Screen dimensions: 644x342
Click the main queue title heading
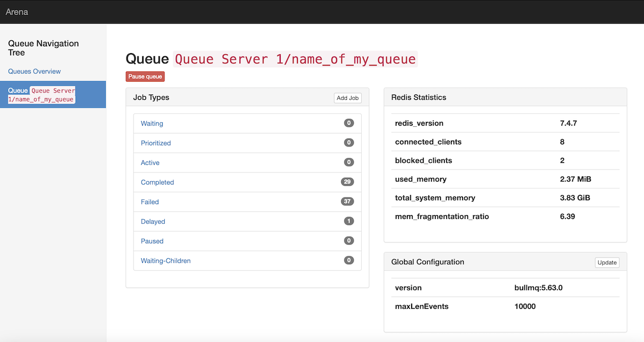272,59
